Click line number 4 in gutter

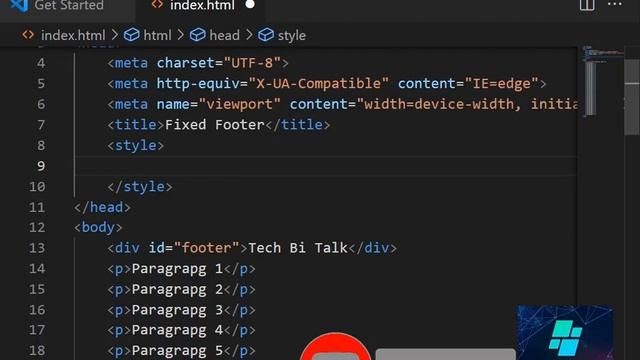41,63
